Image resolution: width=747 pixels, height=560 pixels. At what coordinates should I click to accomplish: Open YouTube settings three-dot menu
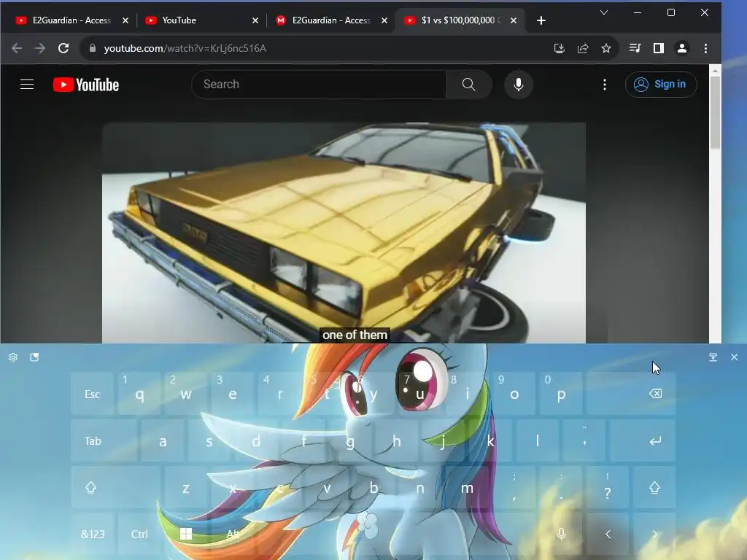click(605, 85)
